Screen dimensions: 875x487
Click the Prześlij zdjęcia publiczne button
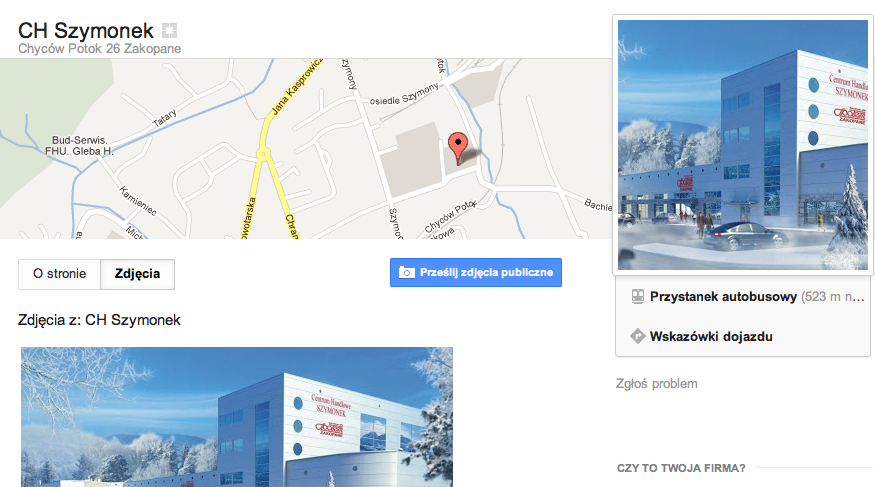point(475,272)
